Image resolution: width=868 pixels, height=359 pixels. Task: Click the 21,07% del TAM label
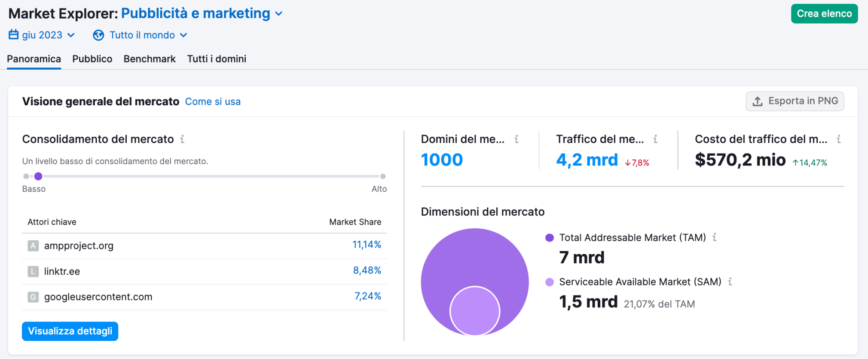pyautogui.click(x=659, y=304)
